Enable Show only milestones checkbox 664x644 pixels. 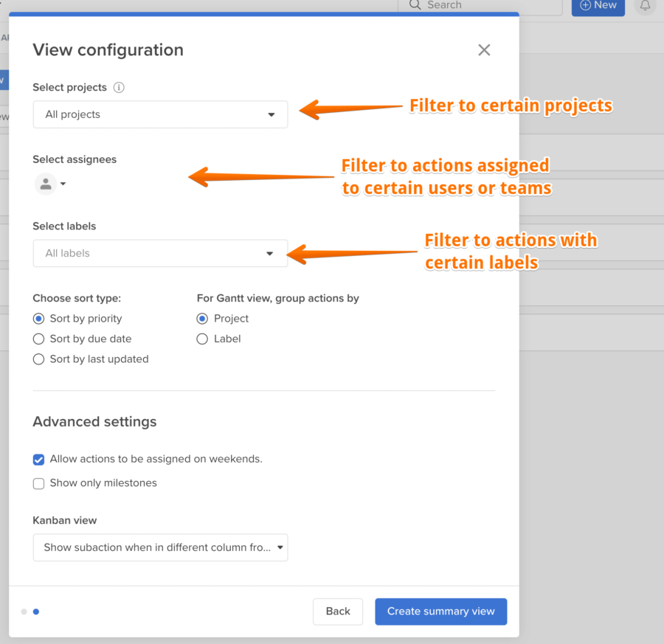[x=38, y=483]
